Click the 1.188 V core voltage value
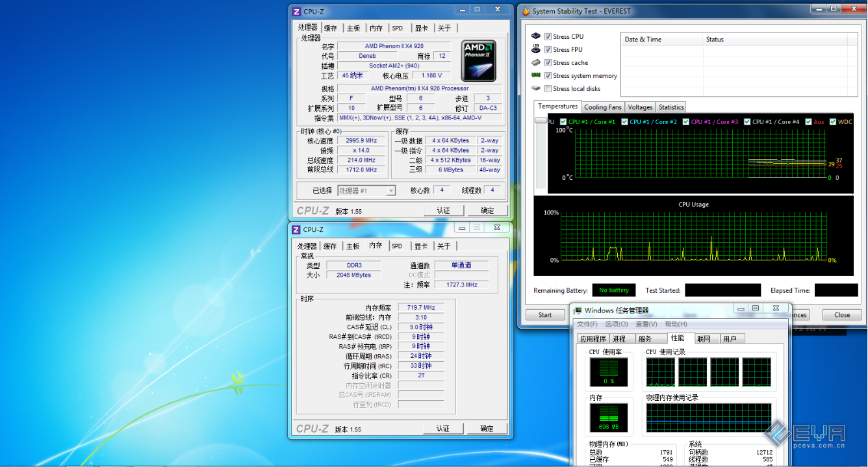Viewport: 868px width, 467px height. click(431, 75)
